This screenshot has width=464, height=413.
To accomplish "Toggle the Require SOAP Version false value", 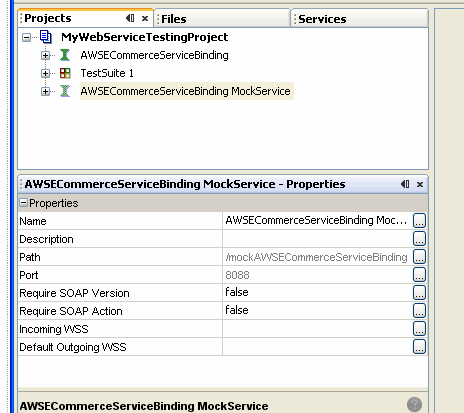I will click(x=317, y=293).
